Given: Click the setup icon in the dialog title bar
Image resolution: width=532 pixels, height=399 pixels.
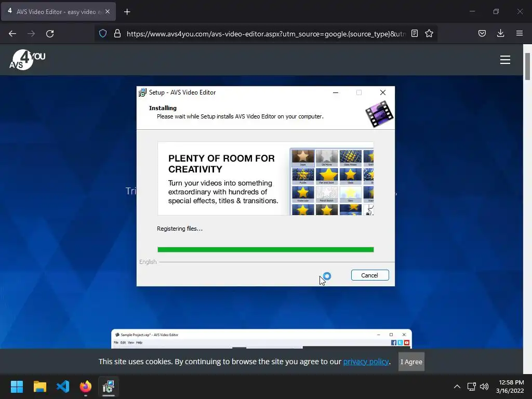Looking at the screenshot, I should 142,92.
